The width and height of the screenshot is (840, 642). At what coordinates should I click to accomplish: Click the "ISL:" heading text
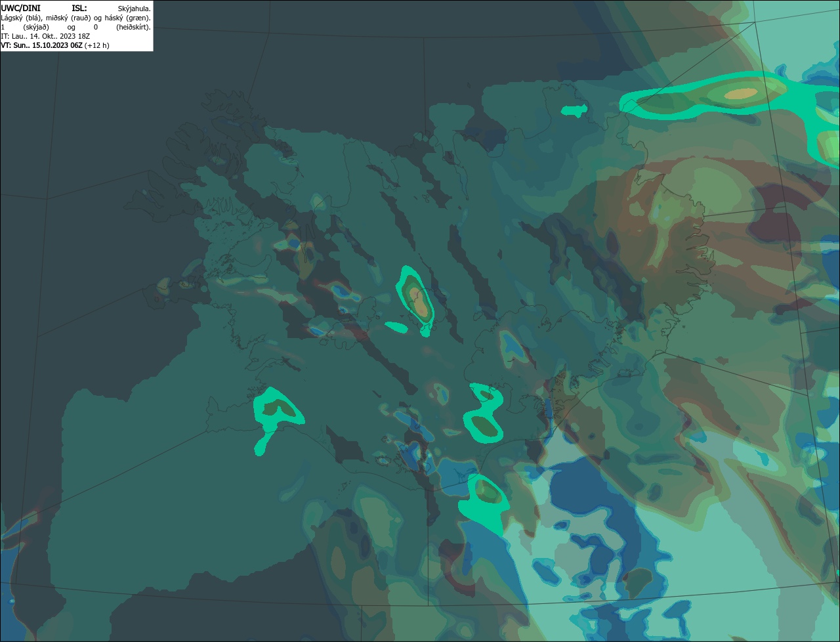point(79,8)
